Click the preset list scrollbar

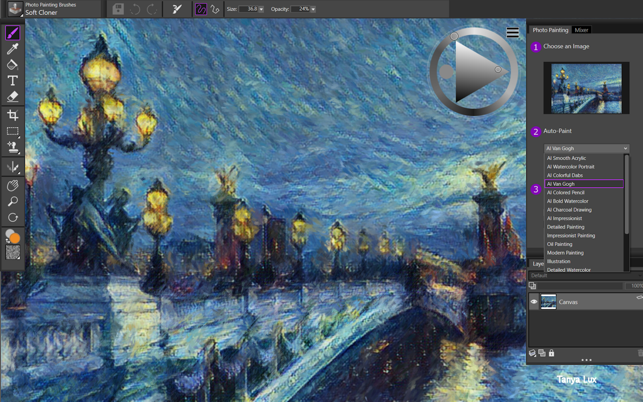coord(626,194)
